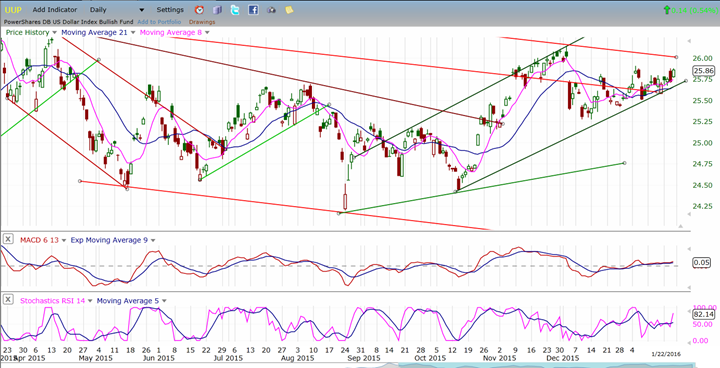Open the Settings menu
The height and width of the screenshot is (368, 720).
[170, 10]
